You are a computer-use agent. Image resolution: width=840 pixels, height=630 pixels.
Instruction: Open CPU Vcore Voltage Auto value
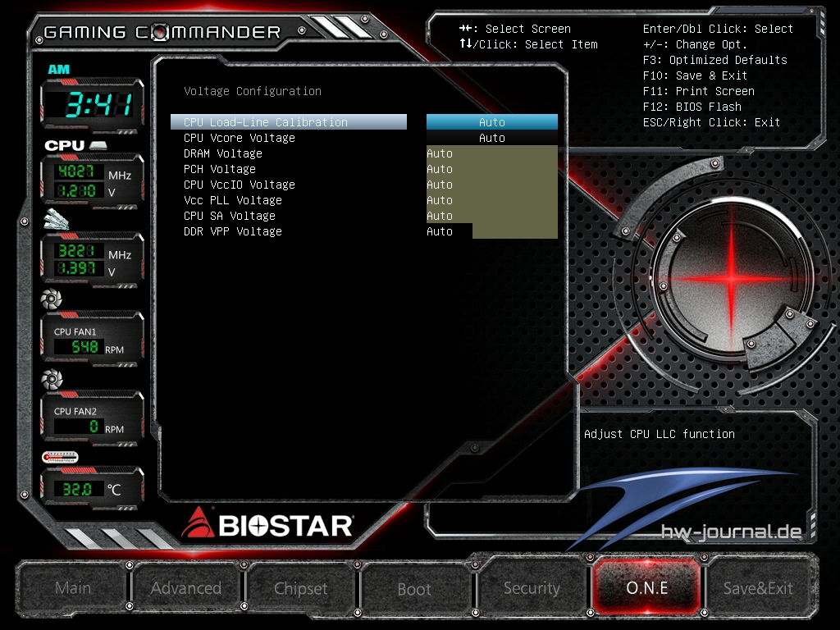[x=492, y=138]
